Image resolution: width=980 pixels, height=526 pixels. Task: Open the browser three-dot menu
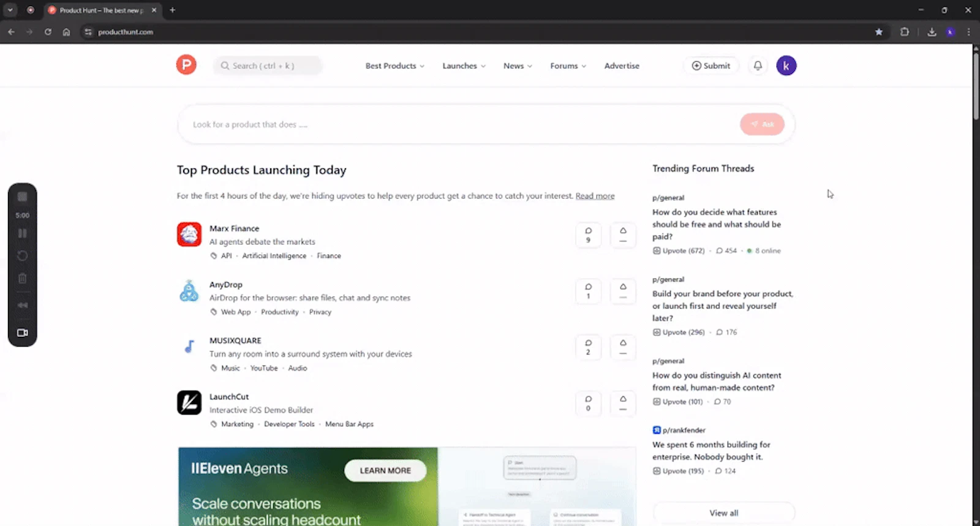[x=968, y=32]
